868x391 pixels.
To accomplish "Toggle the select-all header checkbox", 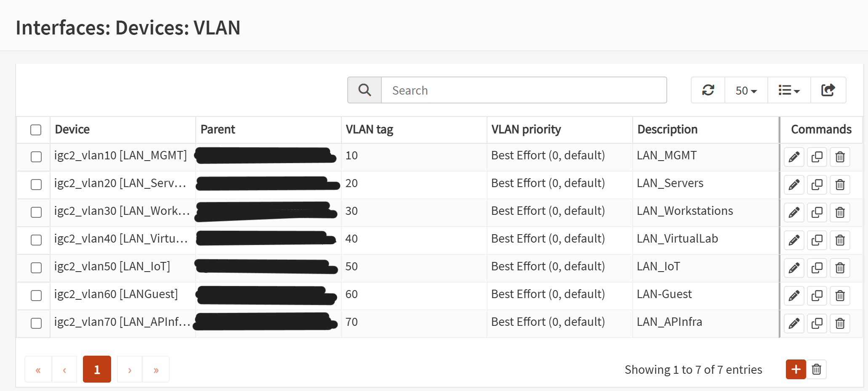I will pyautogui.click(x=36, y=129).
